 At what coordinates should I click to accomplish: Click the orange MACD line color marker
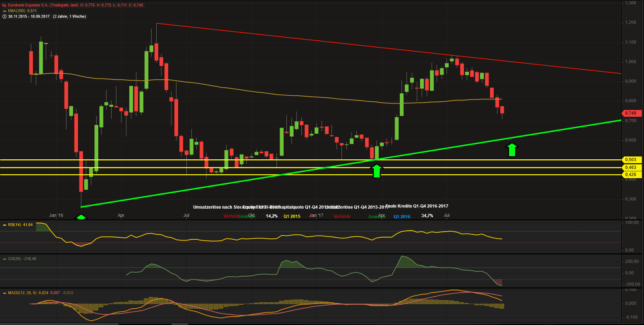click(x=4, y=293)
